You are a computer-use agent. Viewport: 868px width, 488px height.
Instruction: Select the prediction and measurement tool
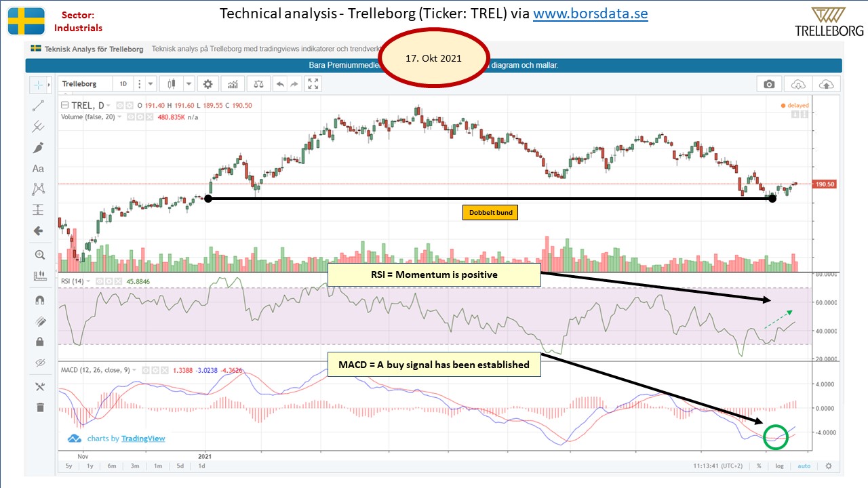(39, 209)
